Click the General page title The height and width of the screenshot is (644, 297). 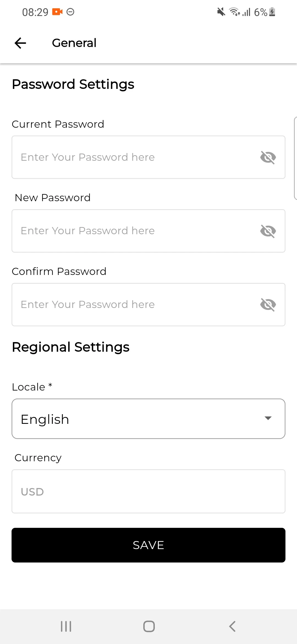(x=74, y=43)
